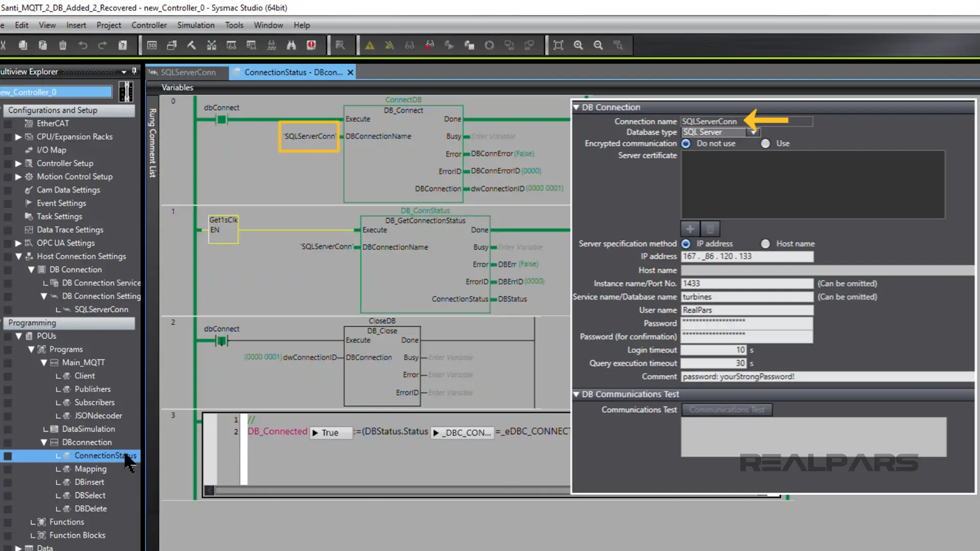The image size is (980, 551).
Task: Expand the DB Communications Test section
Action: tap(577, 394)
